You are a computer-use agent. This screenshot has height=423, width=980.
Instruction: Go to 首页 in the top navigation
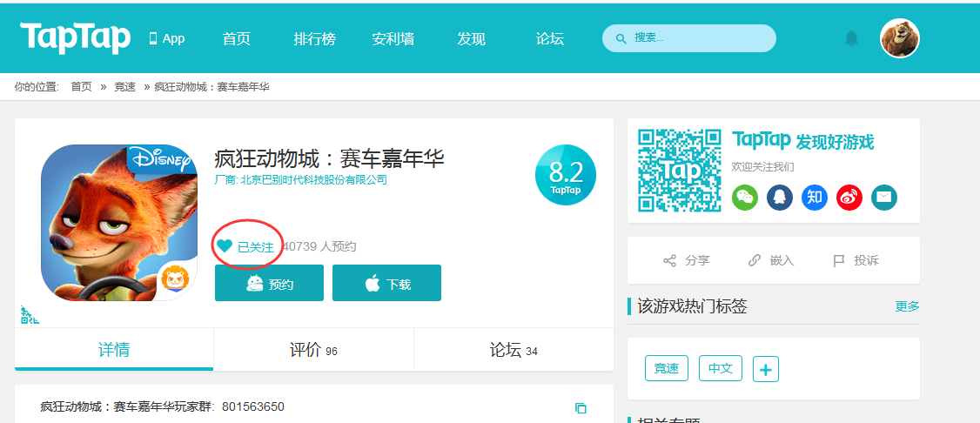coord(236,39)
